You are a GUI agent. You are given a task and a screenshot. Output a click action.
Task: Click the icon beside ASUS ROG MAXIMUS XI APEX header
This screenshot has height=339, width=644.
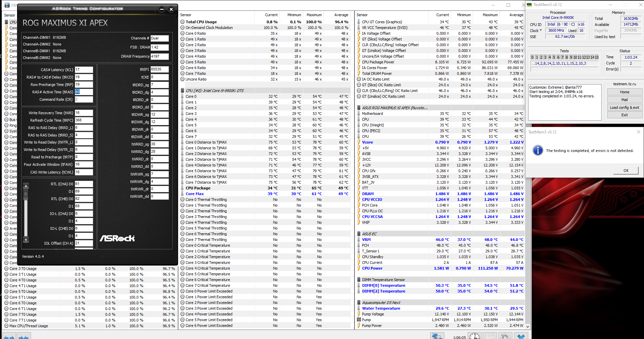tap(359, 108)
